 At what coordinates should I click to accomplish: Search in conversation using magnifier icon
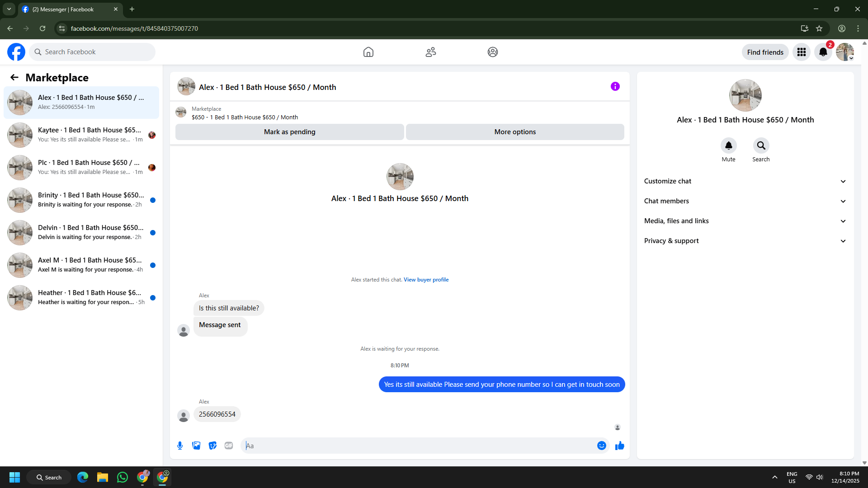pyautogui.click(x=761, y=145)
